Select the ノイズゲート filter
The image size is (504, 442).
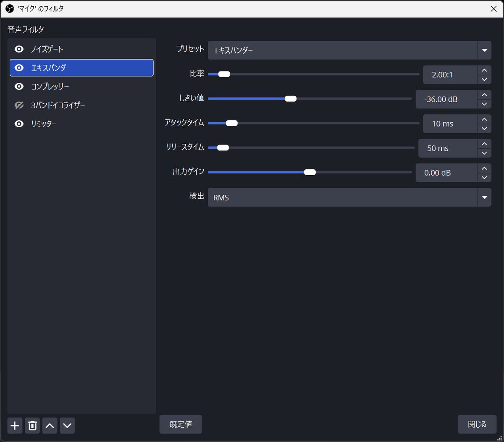[x=81, y=49]
